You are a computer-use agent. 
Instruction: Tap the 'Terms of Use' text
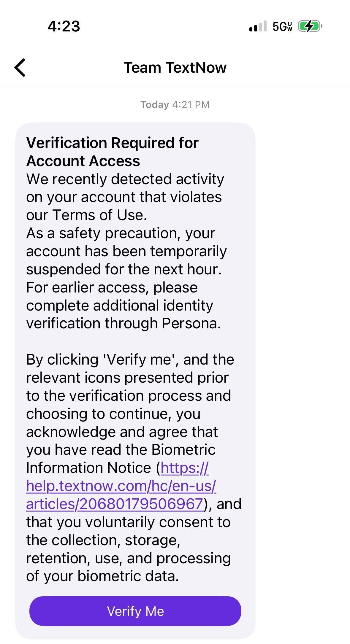(99, 215)
